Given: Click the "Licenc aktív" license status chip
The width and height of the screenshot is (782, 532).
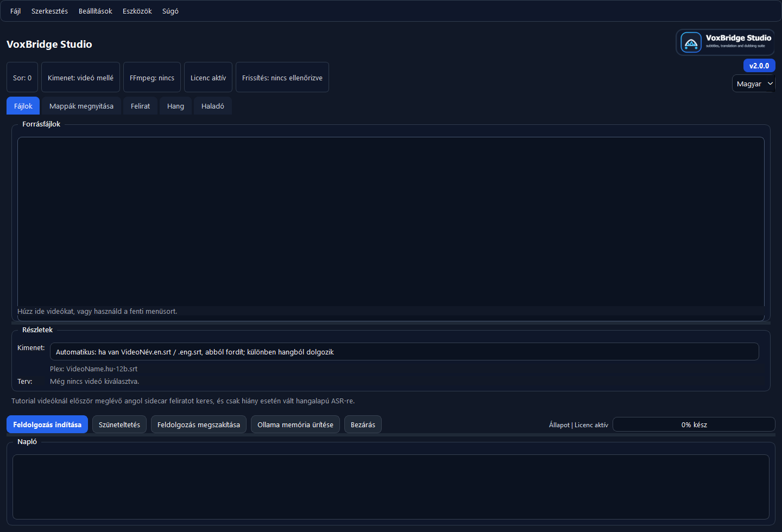Looking at the screenshot, I should (x=208, y=77).
